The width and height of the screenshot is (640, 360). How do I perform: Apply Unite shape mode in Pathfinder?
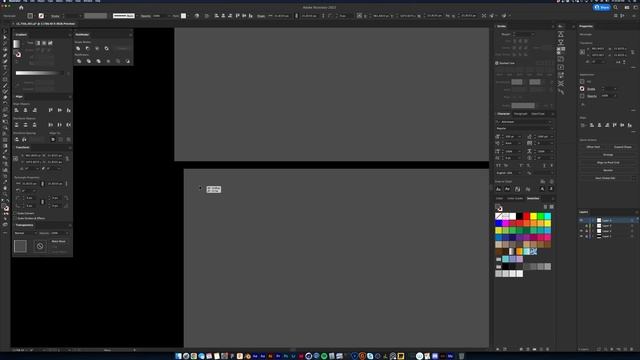78,48
